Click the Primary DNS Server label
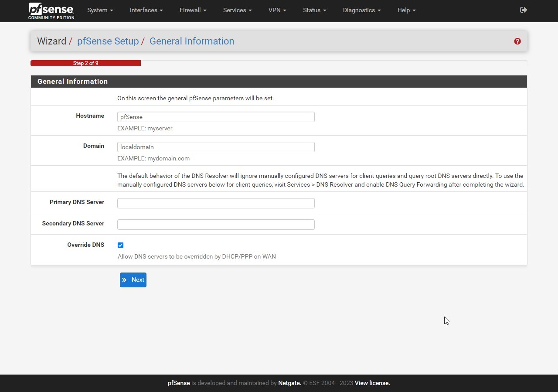 pyautogui.click(x=77, y=202)
